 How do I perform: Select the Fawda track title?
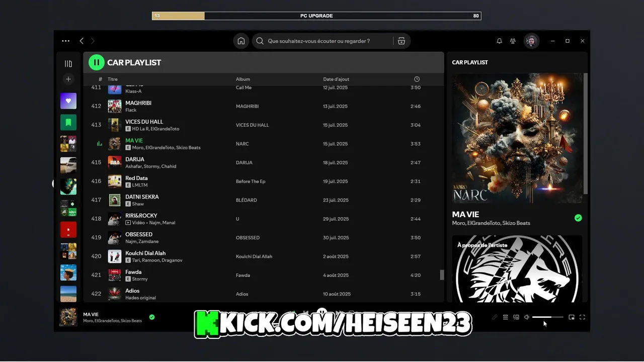tap(133, 272)
